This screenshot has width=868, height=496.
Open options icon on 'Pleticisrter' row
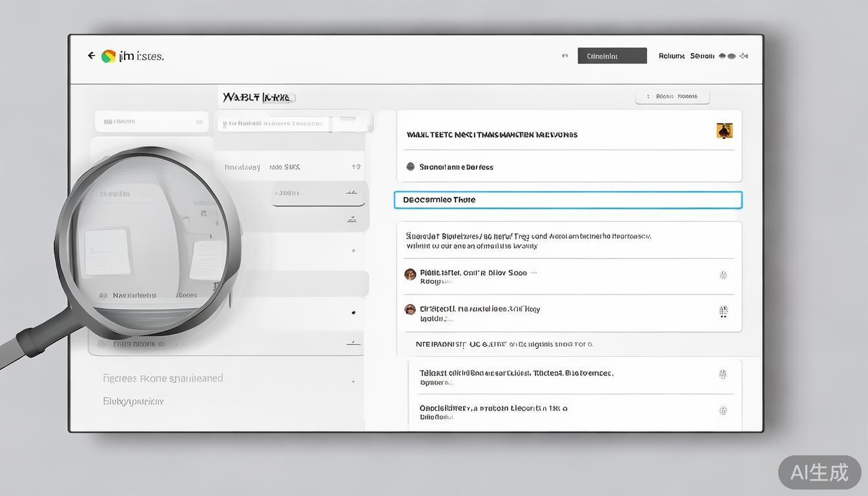pyautogui.click(x=723, y=275)
